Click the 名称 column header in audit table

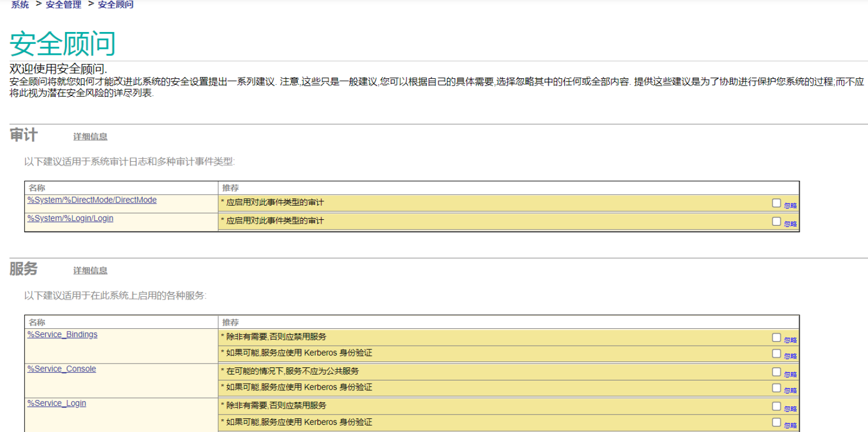(x=37, y=188)
